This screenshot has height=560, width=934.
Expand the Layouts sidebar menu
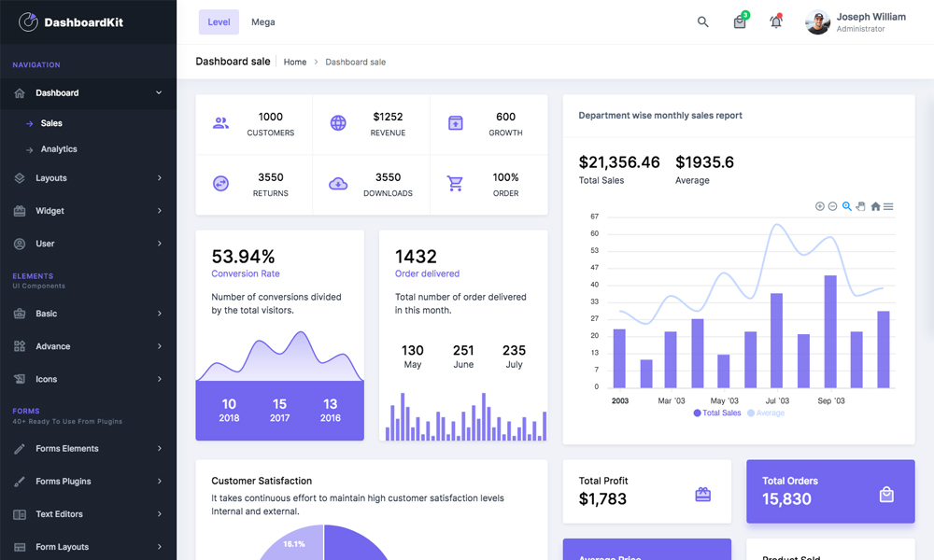coord(88,178)
